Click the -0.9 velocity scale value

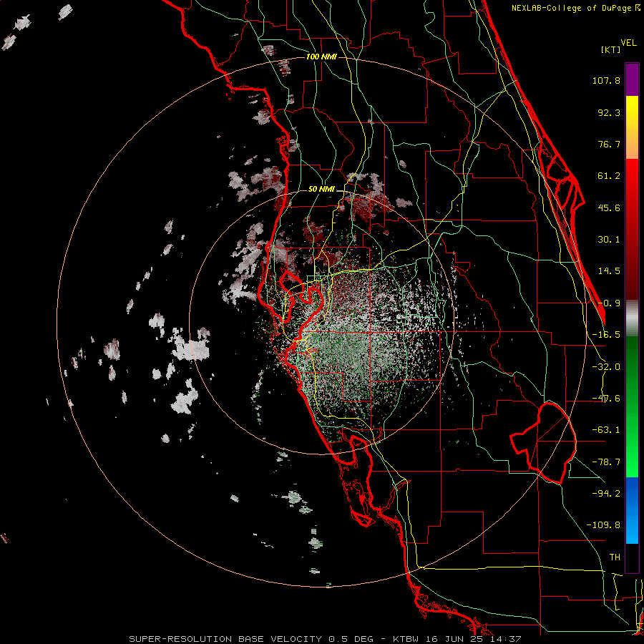click(x=609, y=303)
